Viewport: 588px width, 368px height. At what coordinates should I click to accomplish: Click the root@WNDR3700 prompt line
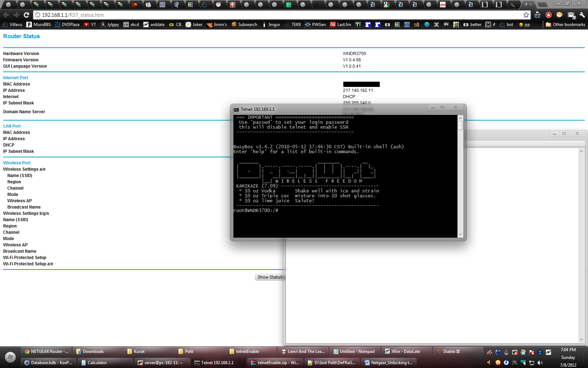[256, 211]
